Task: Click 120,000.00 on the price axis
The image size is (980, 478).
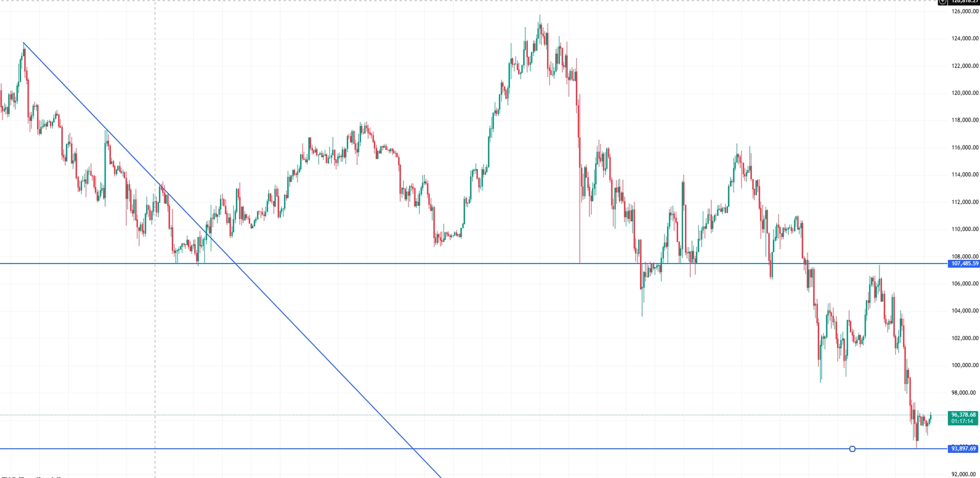Action: tap(965, 93)
